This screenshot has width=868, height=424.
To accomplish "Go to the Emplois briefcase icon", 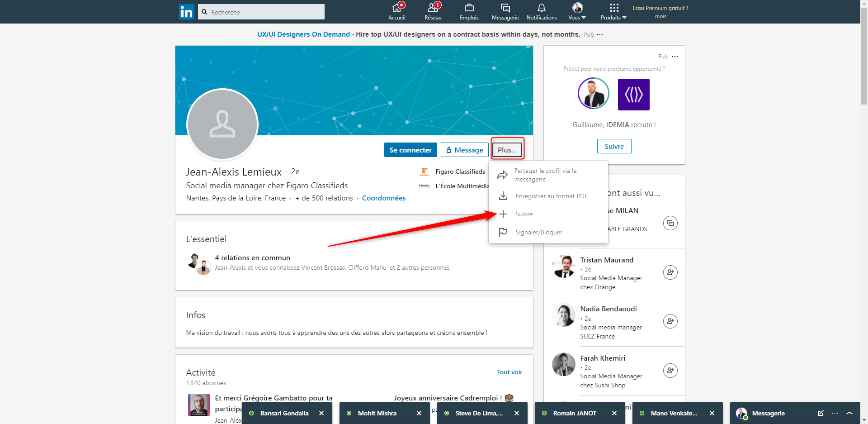I will point(469,8).
